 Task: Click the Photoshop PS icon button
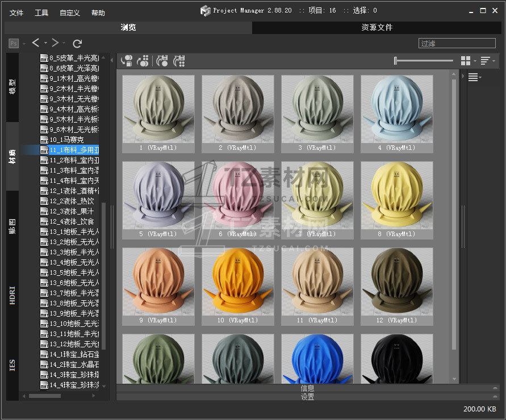tap(14, 43)
